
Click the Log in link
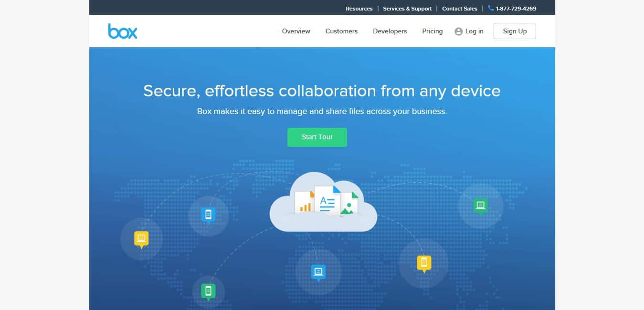click(x=474, y=31)
